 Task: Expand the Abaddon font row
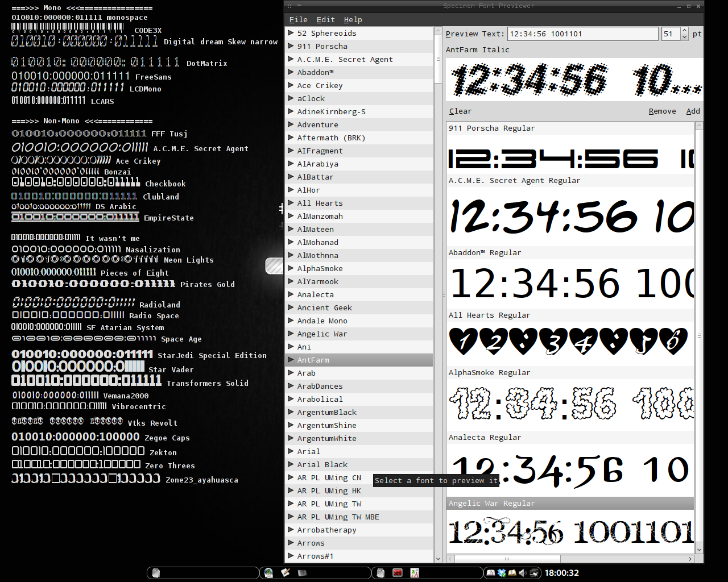pyautogui.click(x=291, y=72)
